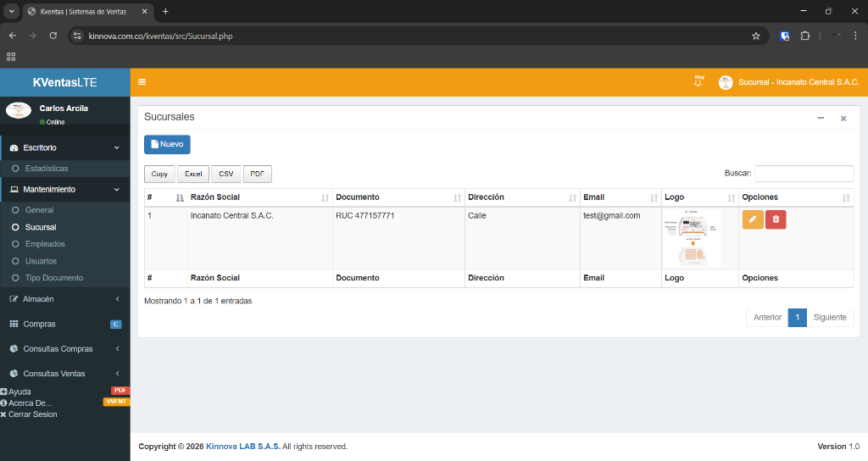This screenshot has height=461, width=868.
Task: Select the test@gmail.com cell
Action: point(620,238)
